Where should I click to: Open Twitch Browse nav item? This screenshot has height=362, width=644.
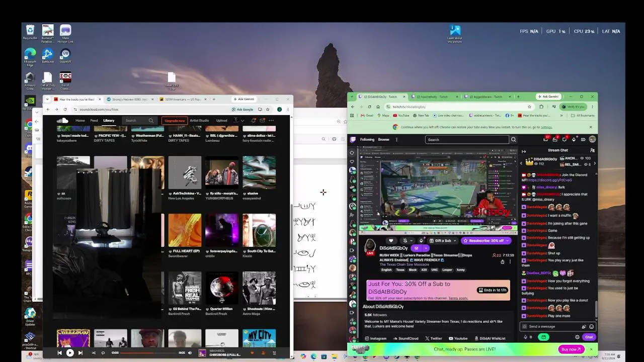tap(383, 140)
